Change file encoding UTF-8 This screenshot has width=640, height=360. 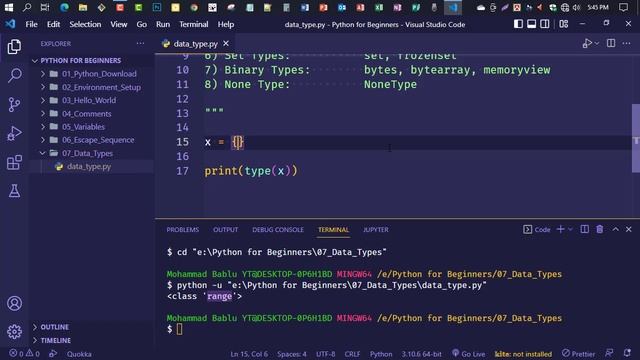coord(325,354)
